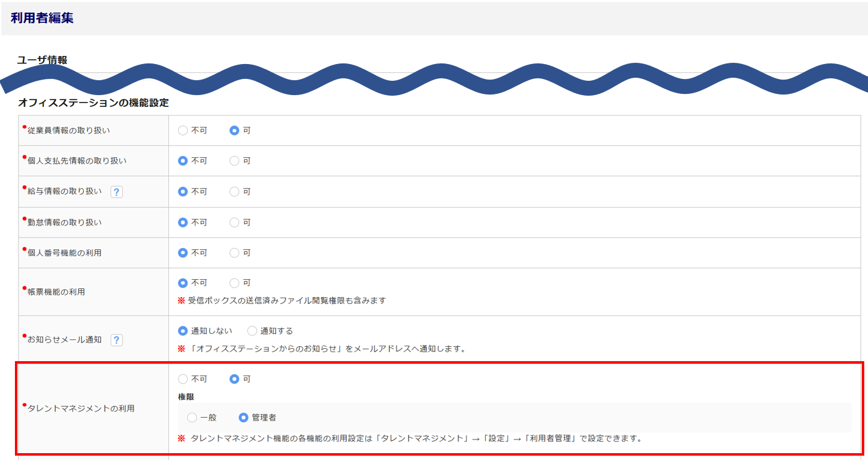Set 権限 to 一般

192,418
